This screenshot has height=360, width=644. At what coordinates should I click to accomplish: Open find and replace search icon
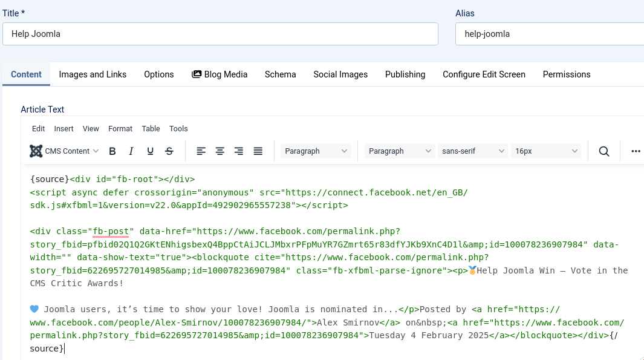603,151
